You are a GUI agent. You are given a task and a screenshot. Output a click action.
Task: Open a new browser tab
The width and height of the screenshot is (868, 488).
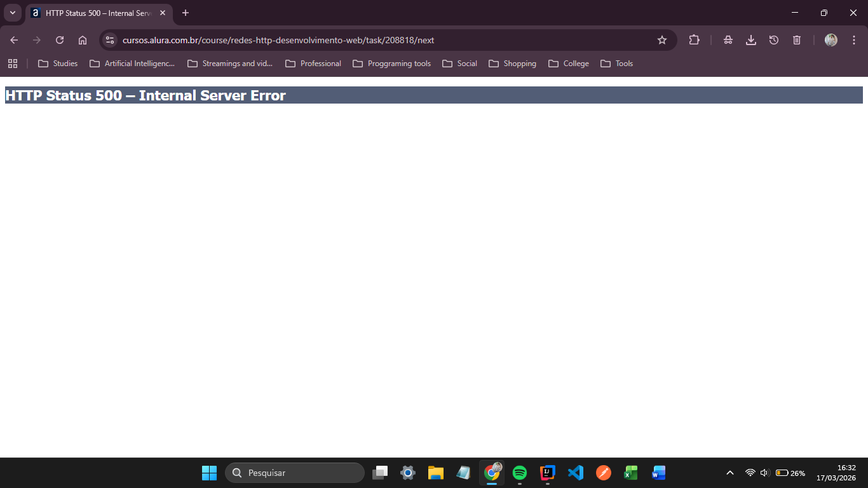tap(186, 13)
